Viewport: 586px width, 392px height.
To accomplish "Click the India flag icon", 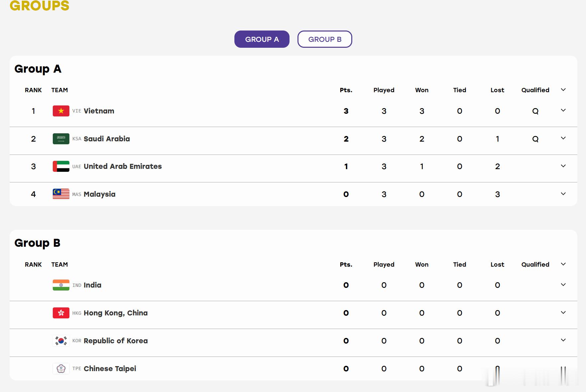I will click(x=61, y=285).
